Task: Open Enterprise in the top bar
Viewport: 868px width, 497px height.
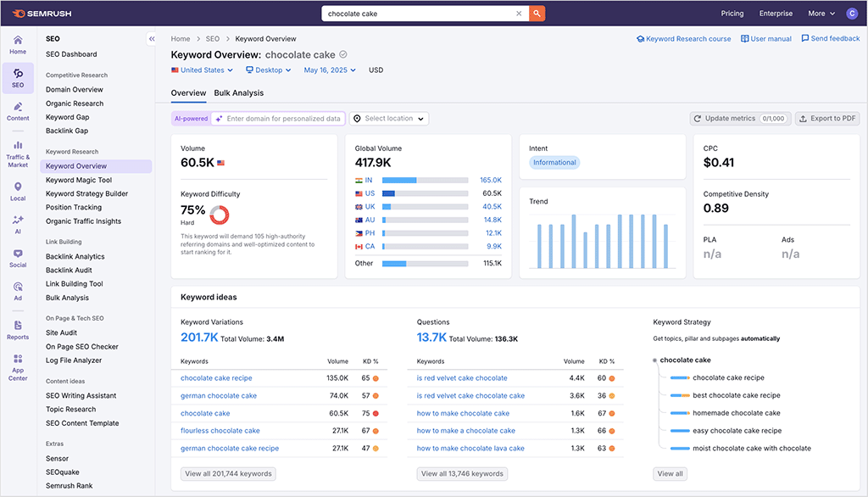Action: point(776,14)
